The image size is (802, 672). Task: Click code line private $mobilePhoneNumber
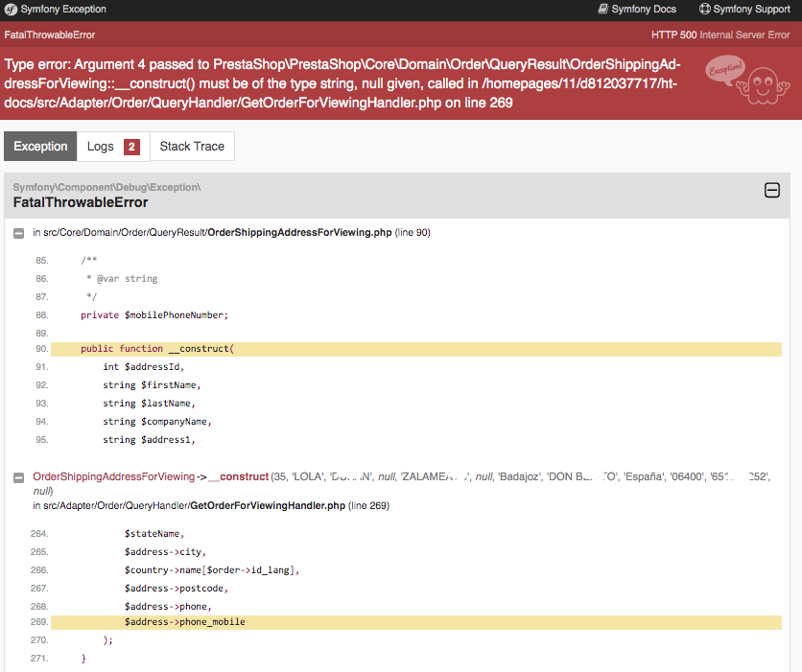pos(154,315)
